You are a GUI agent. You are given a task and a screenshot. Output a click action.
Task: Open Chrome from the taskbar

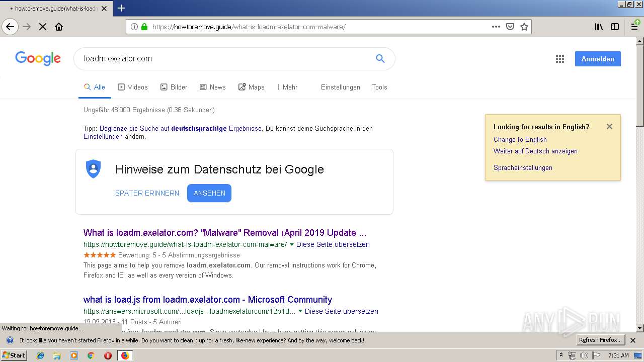point(91,355)
